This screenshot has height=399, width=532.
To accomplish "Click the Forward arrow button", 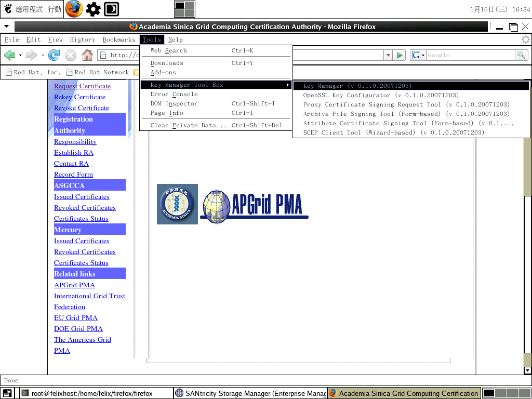I will [x=32, y=55].
